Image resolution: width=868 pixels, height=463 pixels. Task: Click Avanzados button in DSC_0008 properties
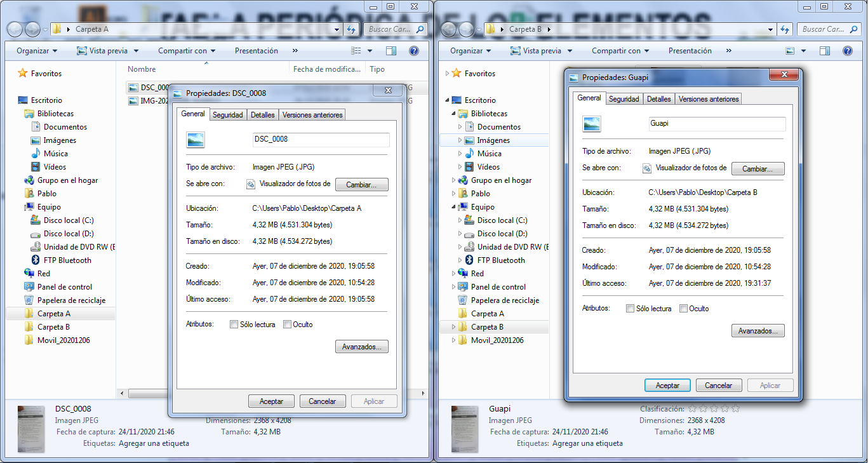[362, 347]
